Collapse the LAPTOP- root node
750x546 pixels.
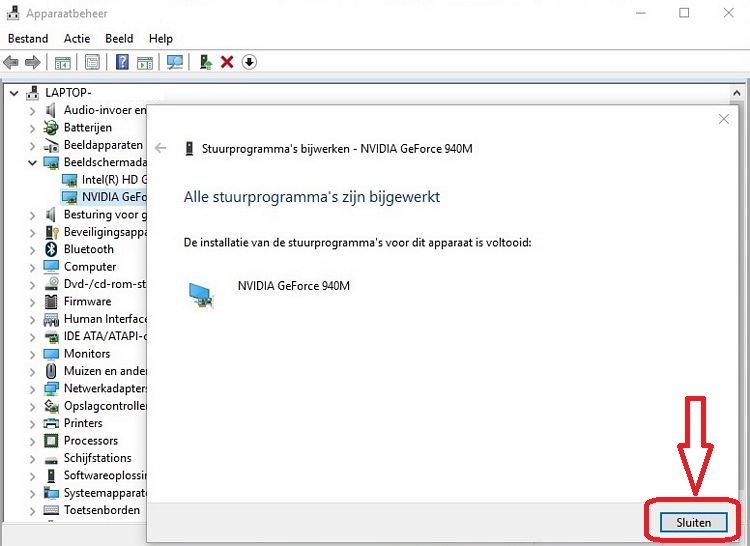coord(14,93)
